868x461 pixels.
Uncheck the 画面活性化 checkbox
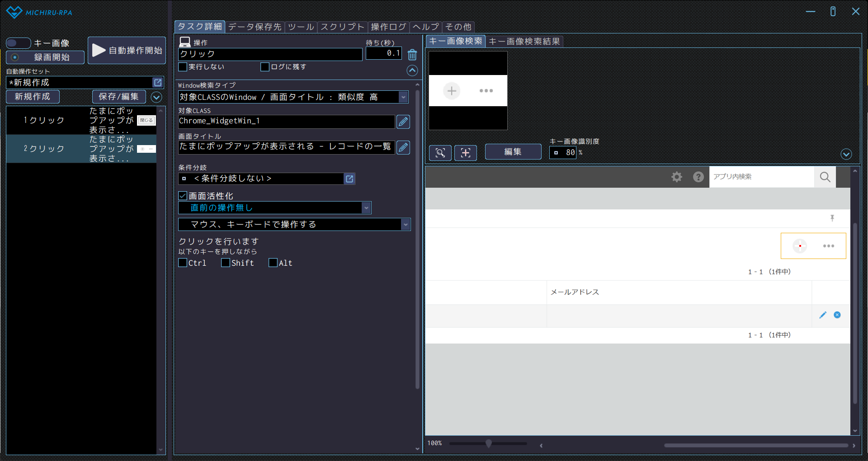183,196
